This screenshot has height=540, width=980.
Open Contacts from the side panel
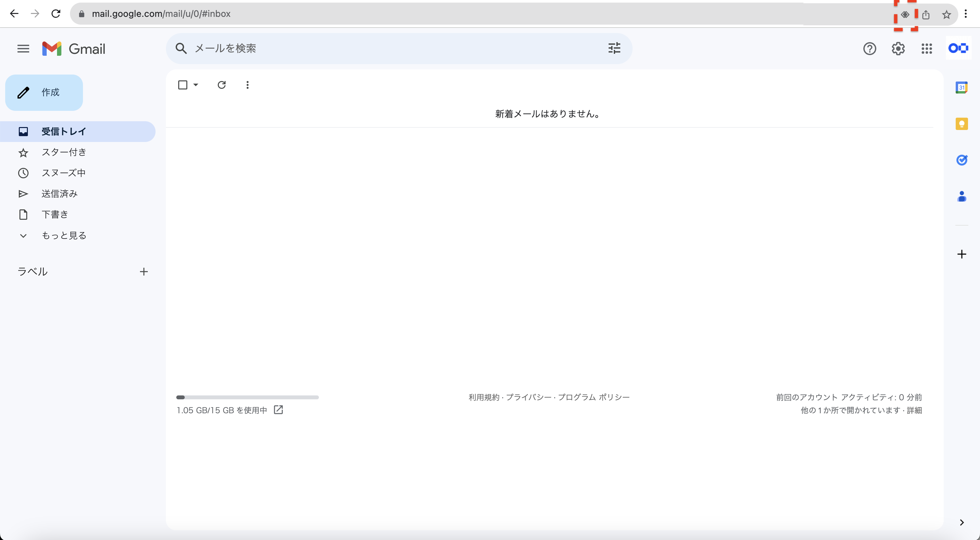pyautogui.click(x=961, y=196)
